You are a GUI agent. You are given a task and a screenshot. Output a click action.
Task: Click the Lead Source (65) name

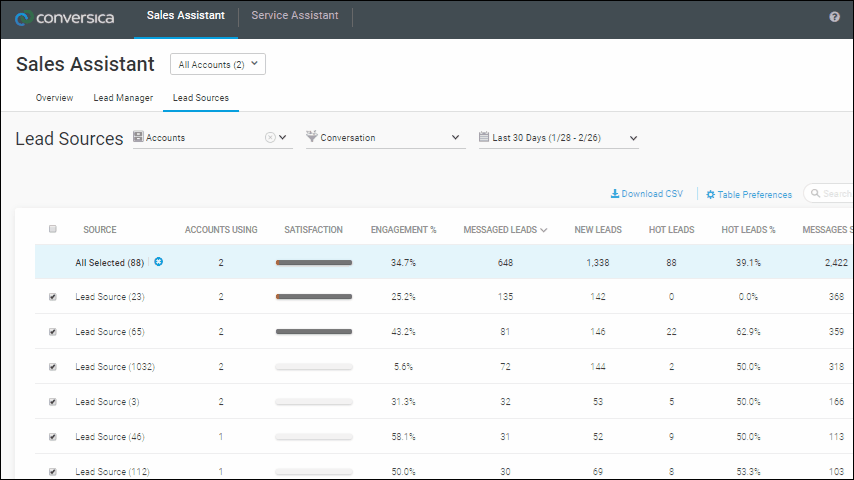(110, 332)
